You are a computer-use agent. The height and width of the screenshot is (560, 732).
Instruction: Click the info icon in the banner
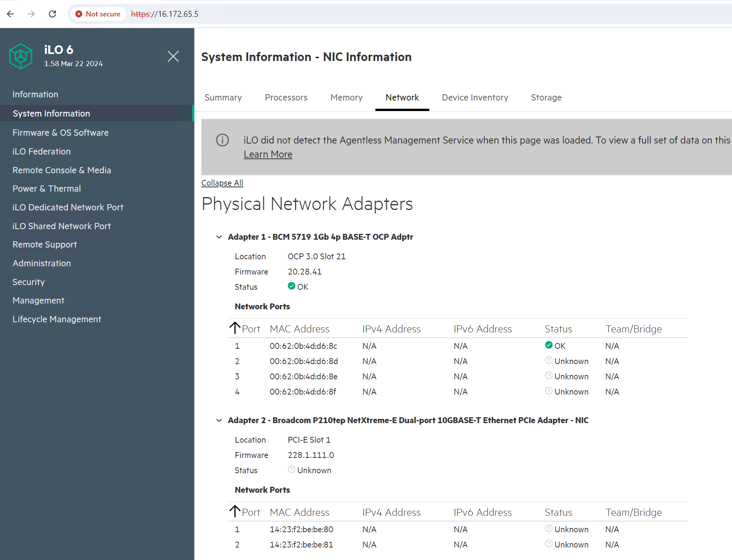pyautogui.click(x=222, y=140)
